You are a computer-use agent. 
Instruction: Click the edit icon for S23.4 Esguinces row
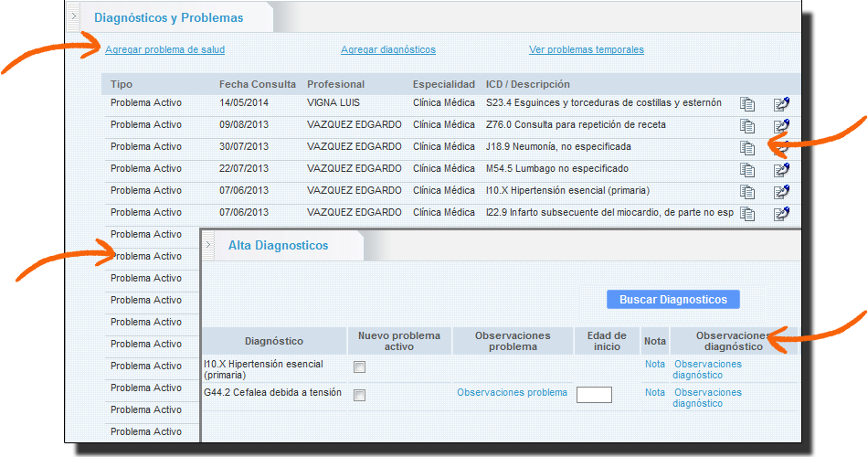click(780, 103)
